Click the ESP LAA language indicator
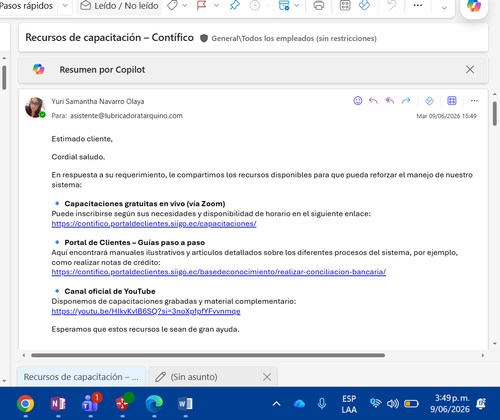 click(x=349, y=404)
